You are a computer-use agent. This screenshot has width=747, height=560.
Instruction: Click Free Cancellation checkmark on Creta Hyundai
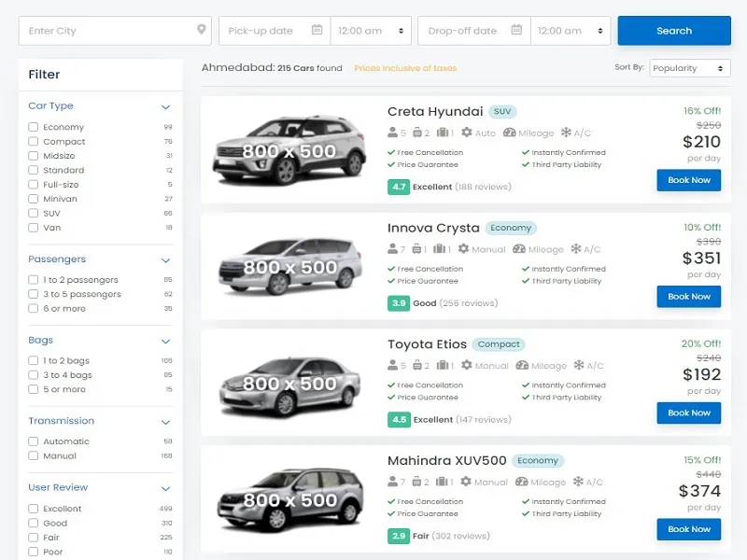[x=391, y=152]
